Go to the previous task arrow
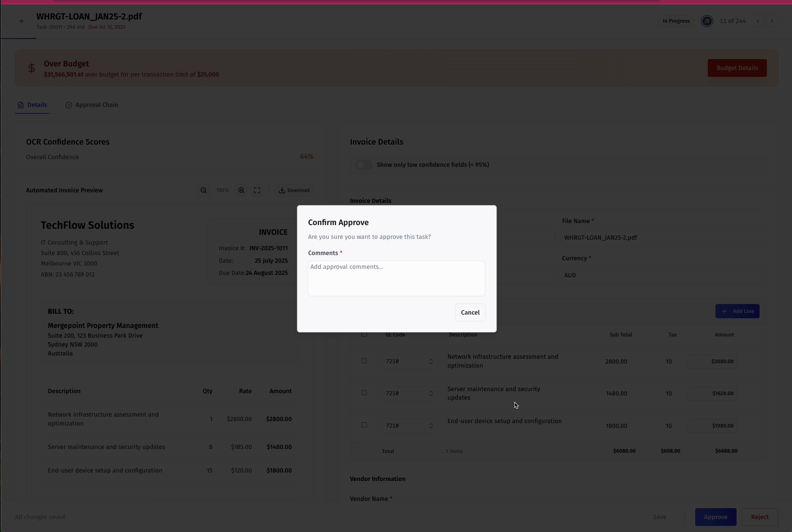Screen dimensions: 792x532 758,21
